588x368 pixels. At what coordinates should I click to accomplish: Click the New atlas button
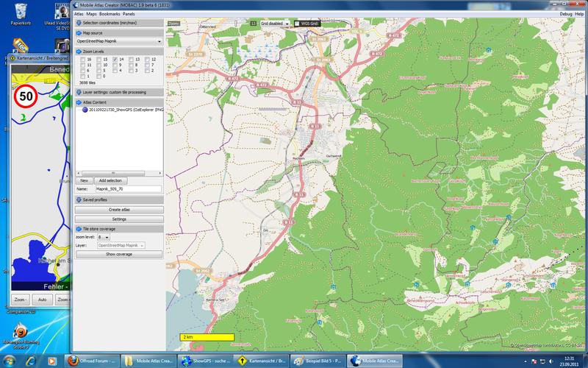(84, 180)
